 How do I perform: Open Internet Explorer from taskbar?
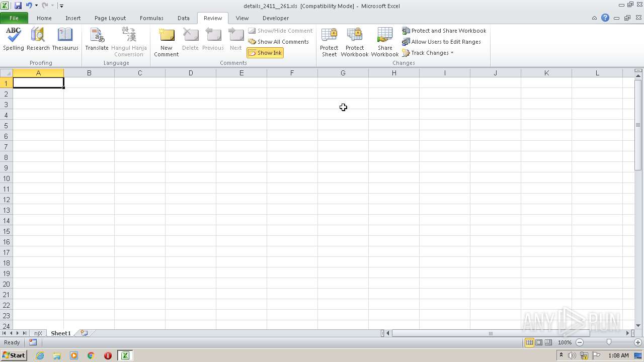pyautogui.click(x=40, y=355)
